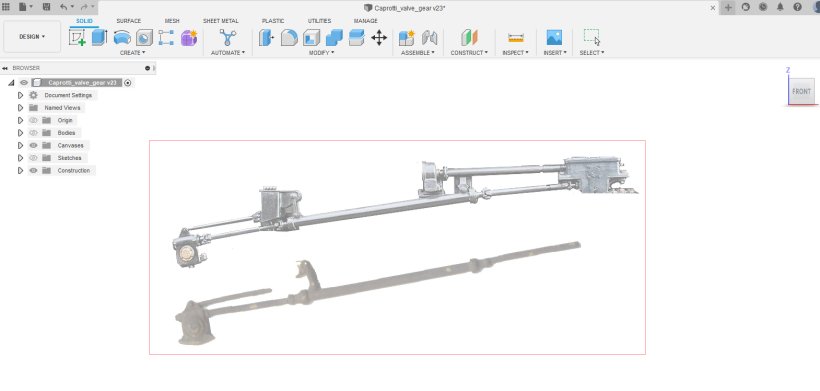The height and width of the screenshot is (391, 820).
Task: Add a new design tab
Action: [x=728, y=7]
